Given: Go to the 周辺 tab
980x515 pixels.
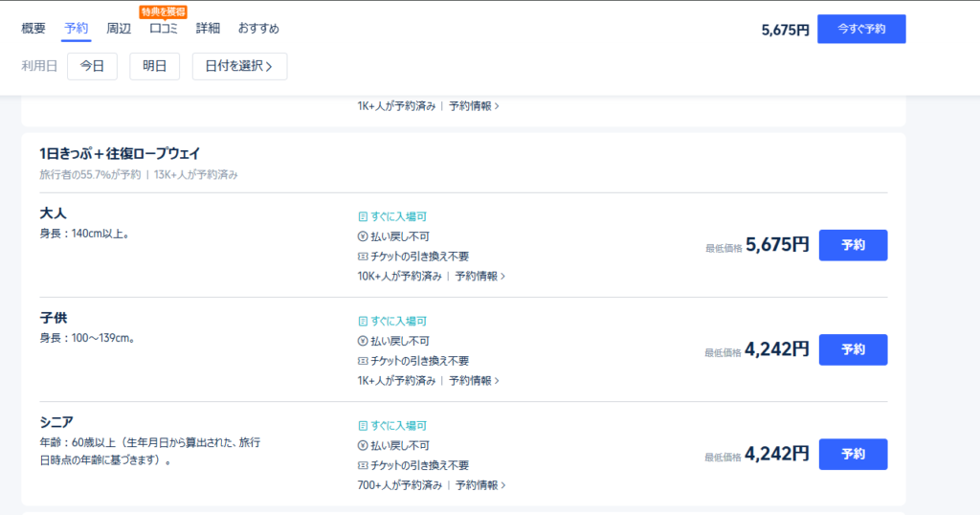Looking at the screenshot, I should [120, 29].
